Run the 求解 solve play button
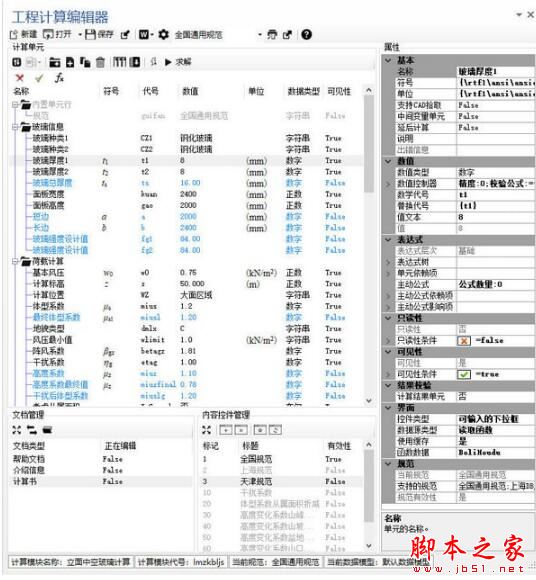This screenshot has width=536, height=580. 168,62
